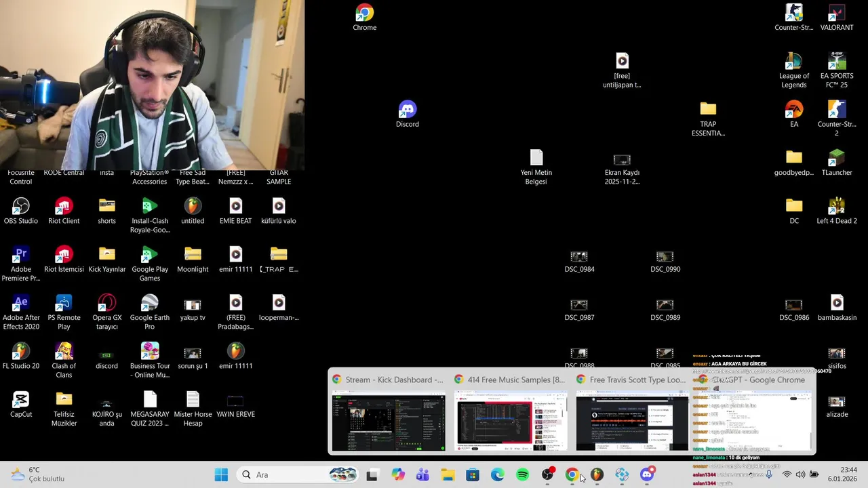Select the TRAP ESSENTIA... folder
The height and width of the screenshot is (488, 868).
708,119
